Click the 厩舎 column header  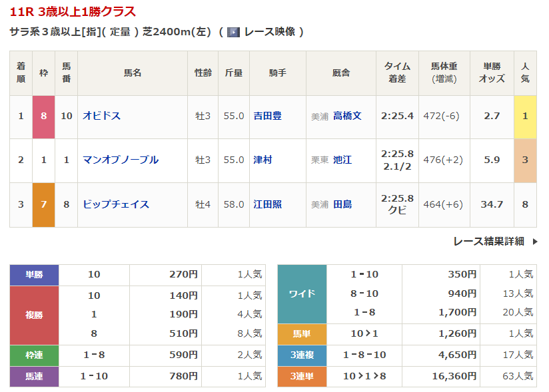(x=341, y=73)
